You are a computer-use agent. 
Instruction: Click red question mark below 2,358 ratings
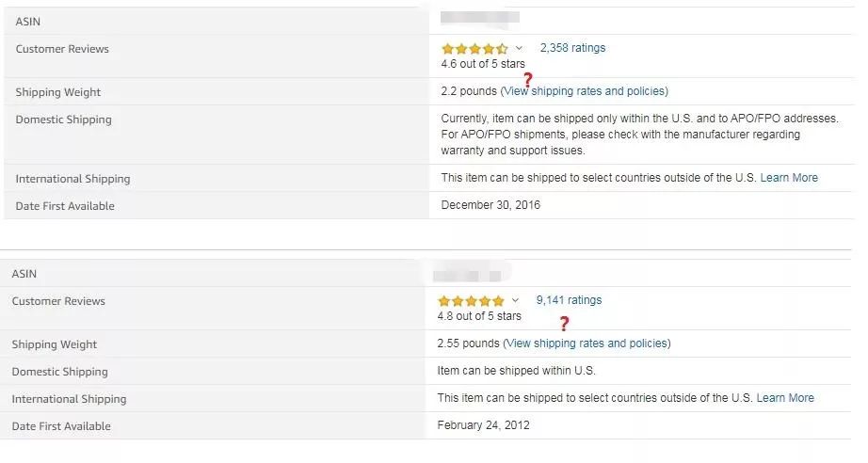pyautogui.click(x=528, y=80)
